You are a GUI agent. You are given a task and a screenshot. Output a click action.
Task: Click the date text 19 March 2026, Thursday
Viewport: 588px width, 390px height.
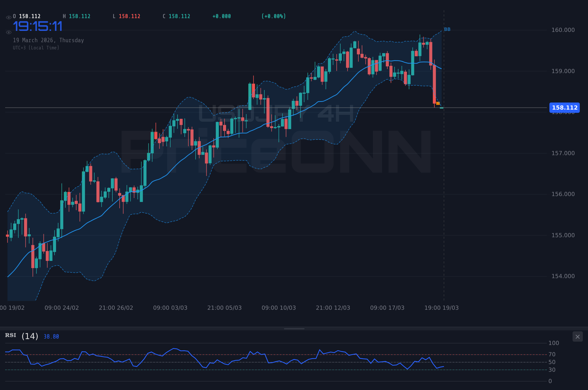48,40
